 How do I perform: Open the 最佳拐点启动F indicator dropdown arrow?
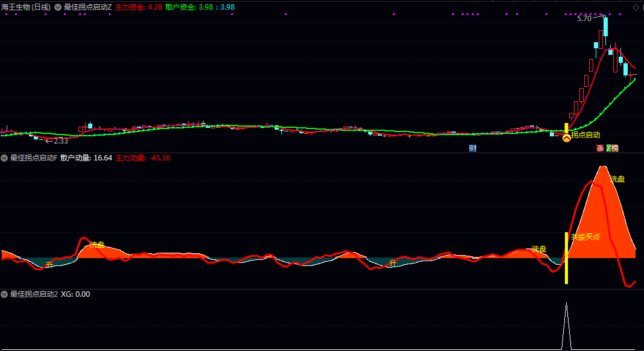(5, 158)
